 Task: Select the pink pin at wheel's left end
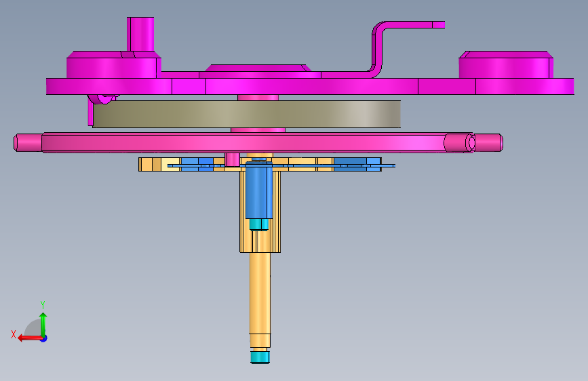point(28,142)
